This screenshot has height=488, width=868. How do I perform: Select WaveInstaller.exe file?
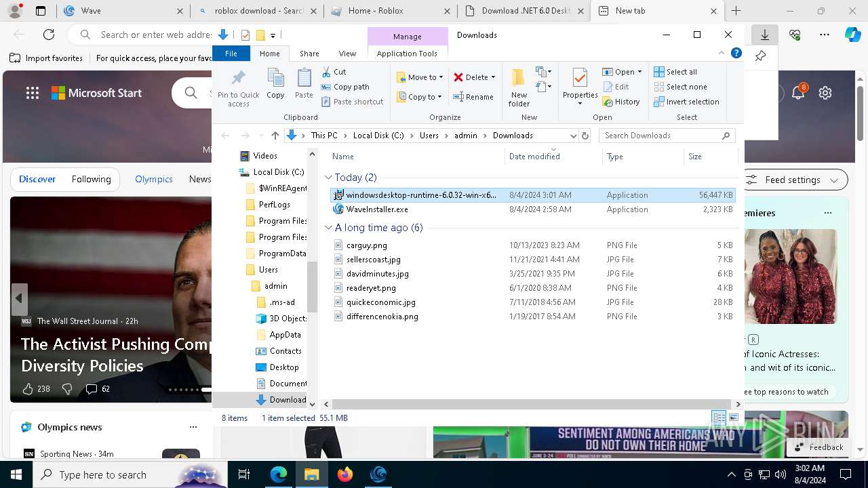[x=533, y=209]
